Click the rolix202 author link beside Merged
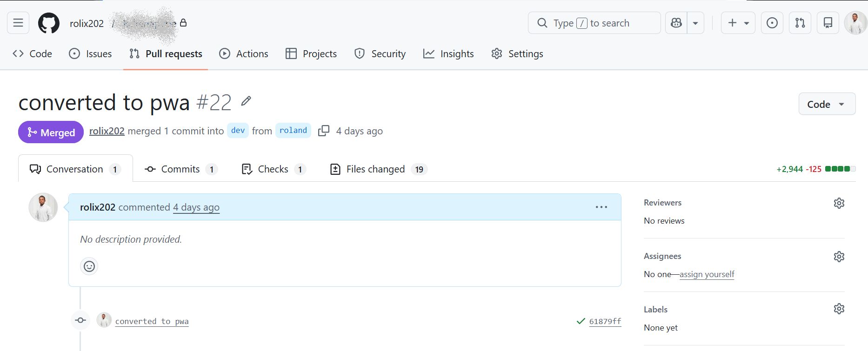868x351 pixels. coord(107,131)
